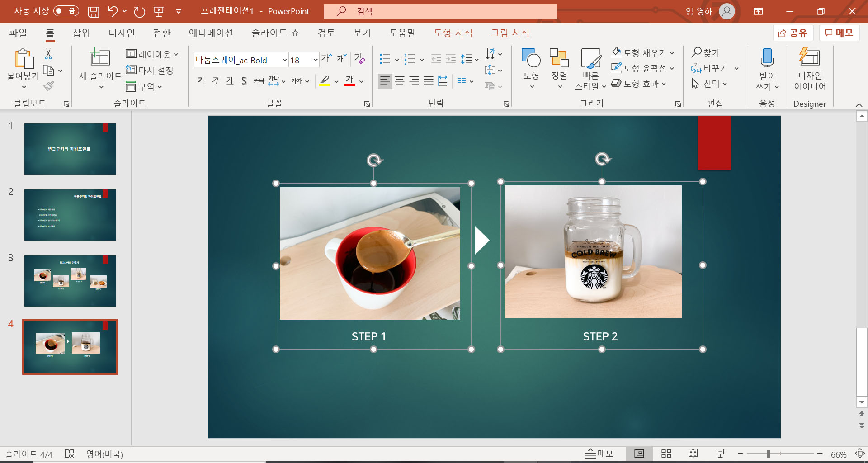This screenshot has height=463, width=868.
Task: Click the zoom slider handle
Action: [x=768, y=454]
